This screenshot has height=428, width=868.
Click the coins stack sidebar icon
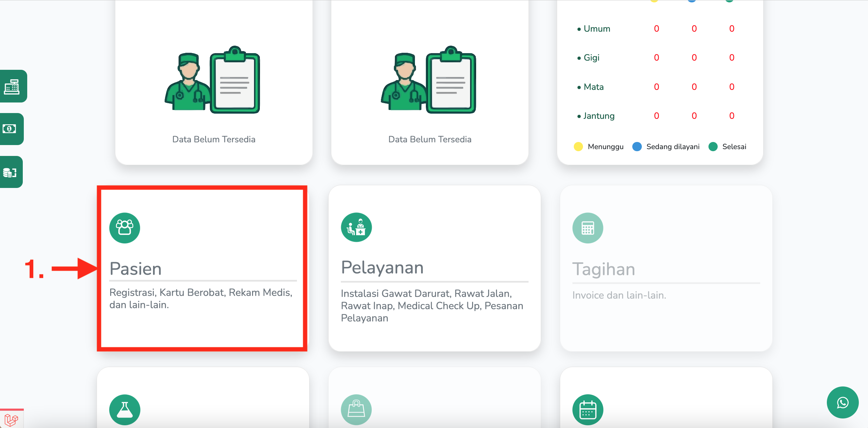tap(10, 172)
